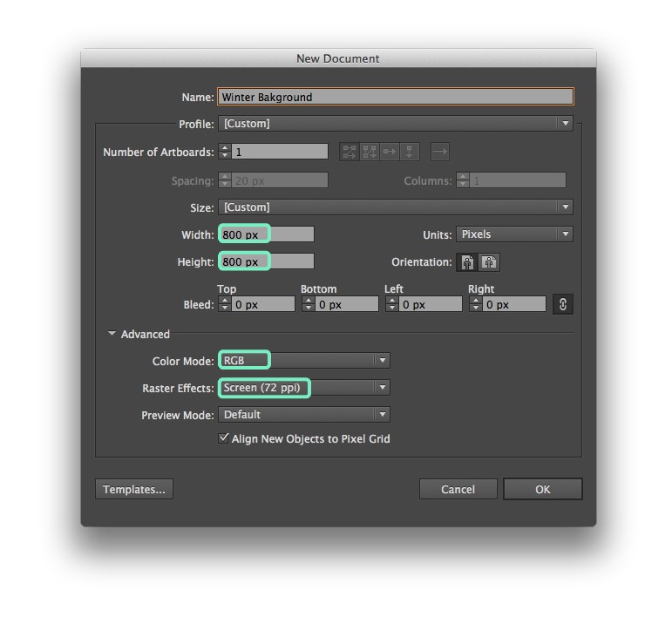The height and width of the screenshot is (624, 672).
Task: Open the Color Mode dropdown
Action: tap(304, 360)
